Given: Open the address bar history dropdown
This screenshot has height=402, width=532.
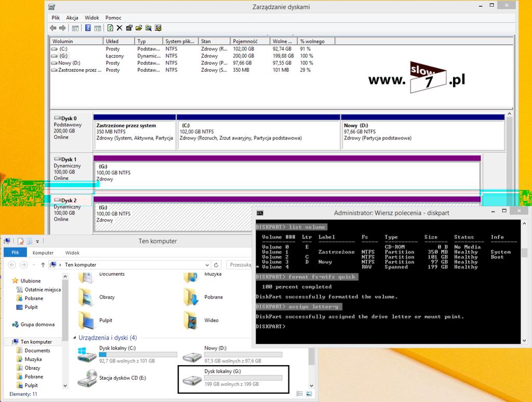Looking at the screenshot, I should tap(207, 265).
